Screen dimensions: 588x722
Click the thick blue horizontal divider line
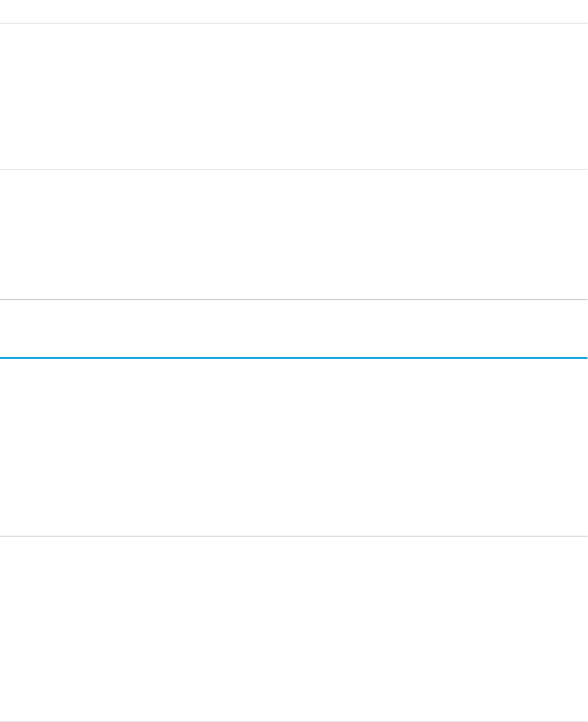coord(294,358)
